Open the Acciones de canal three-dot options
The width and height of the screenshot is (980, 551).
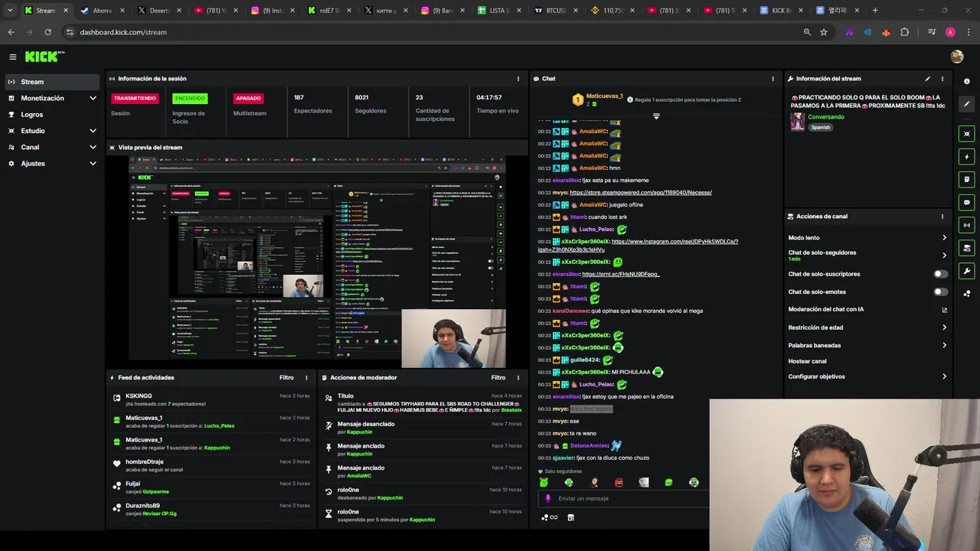[942, 217]
